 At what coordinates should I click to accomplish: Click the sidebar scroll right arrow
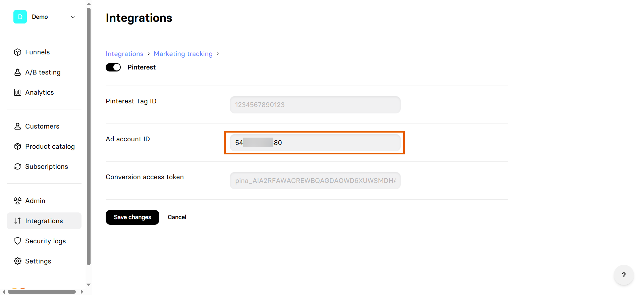tap(82, 292)
